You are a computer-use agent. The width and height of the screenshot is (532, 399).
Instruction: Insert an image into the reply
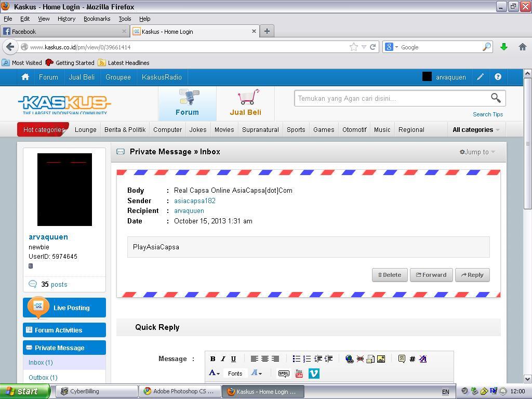[381, 358]
